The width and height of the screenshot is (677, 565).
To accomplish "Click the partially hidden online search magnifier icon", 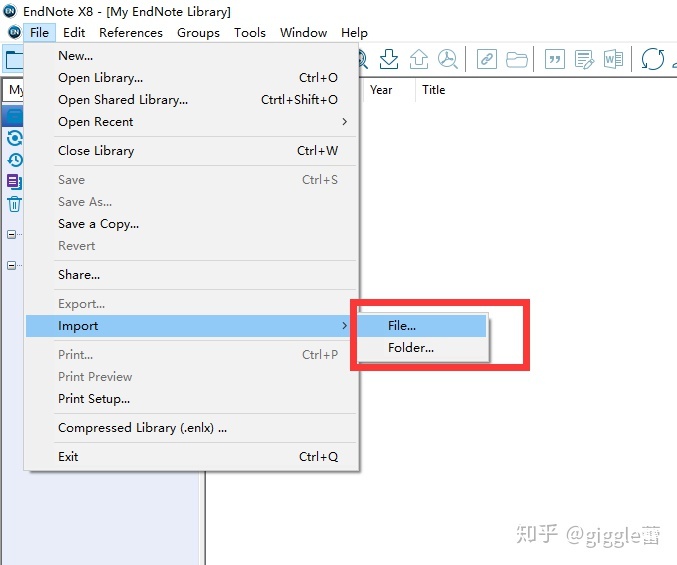I will 363,59.
